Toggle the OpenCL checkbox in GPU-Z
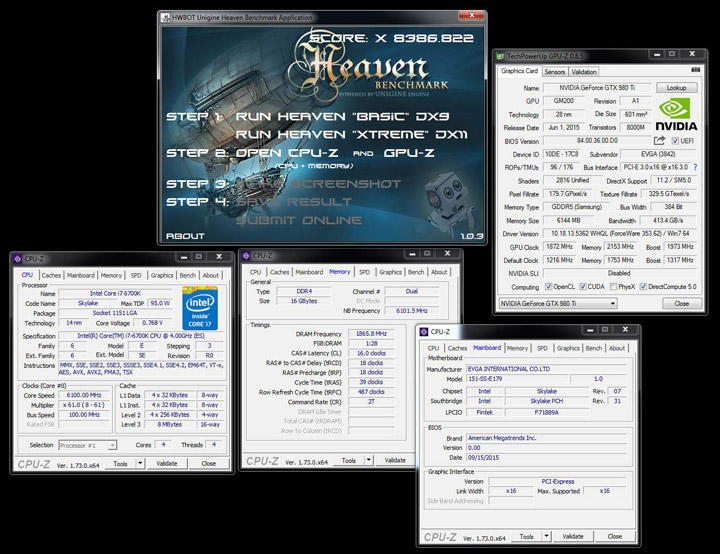This screenshot has width=720, height=554. click(x=548, y=287)
